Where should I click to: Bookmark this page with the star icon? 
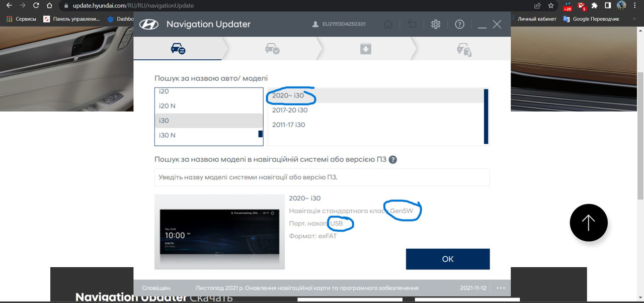pos(551,6)
